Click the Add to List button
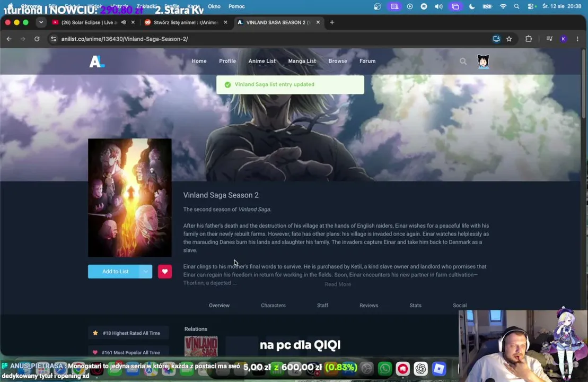Image resolution: width=588 pixels, height=382 pixels. [x=115, y=271]
